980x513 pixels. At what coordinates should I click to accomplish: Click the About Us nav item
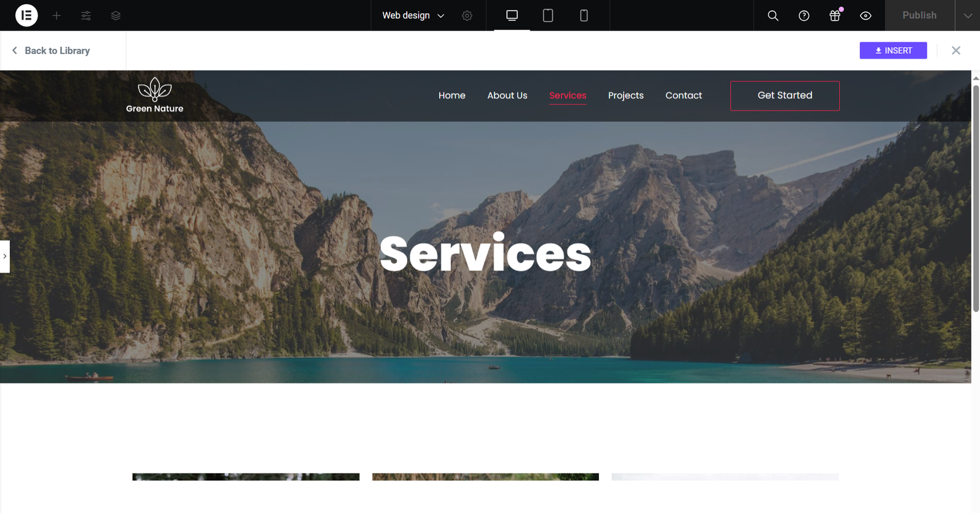(x=507, y=96)
